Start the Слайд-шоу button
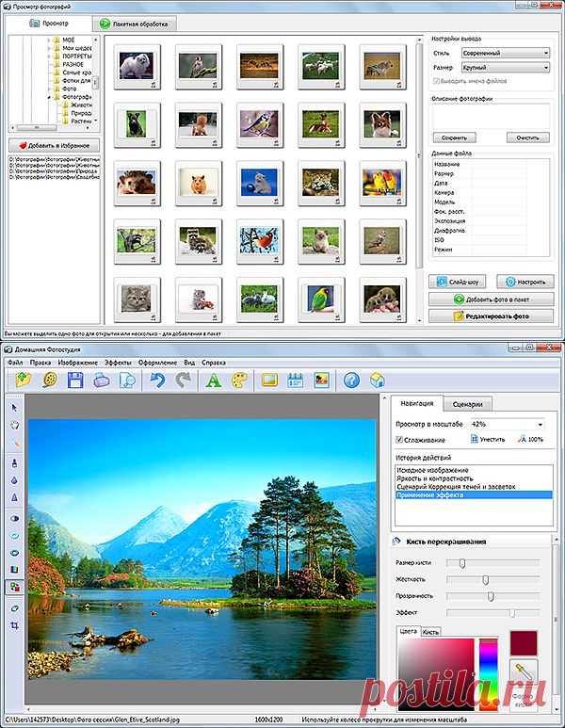The height and width of the screenshot is (728, 565). point(457,282)
